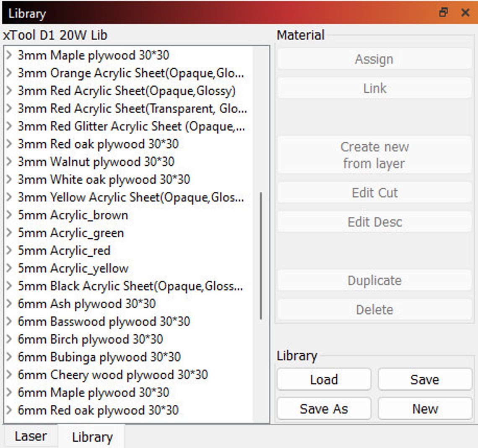Load a material library file
Image resolution: width=478 pixels, height=448 pixels.
323,380
